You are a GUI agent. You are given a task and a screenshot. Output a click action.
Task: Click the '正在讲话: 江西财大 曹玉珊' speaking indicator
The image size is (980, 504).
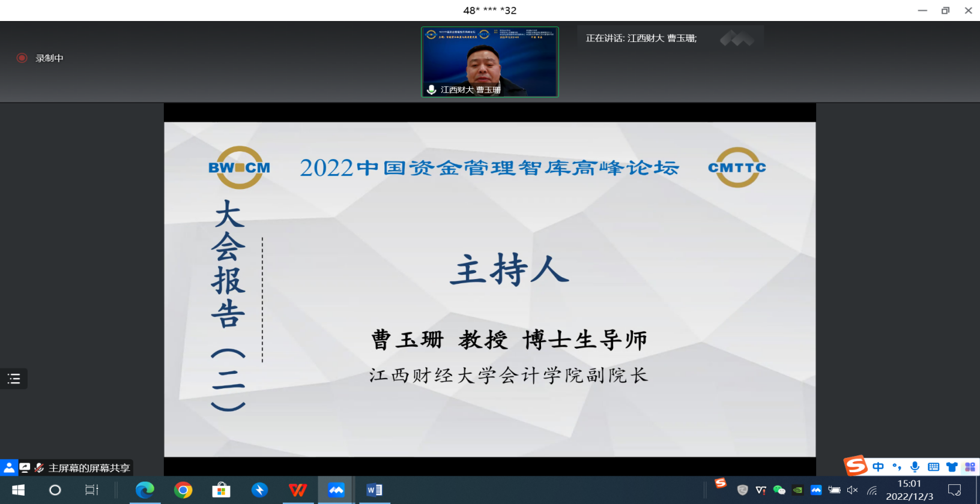pos(641,38)
